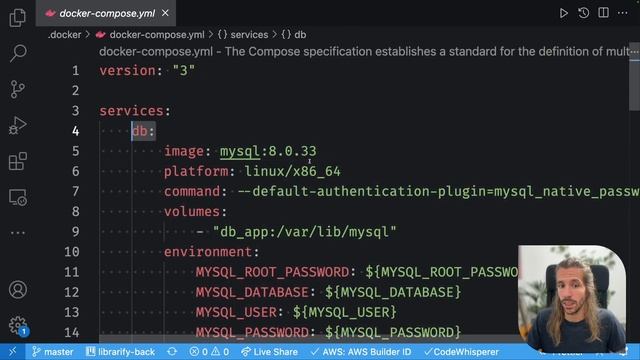Open Run and Debug view
The image size is (640, 360).
tap(18, 125)
